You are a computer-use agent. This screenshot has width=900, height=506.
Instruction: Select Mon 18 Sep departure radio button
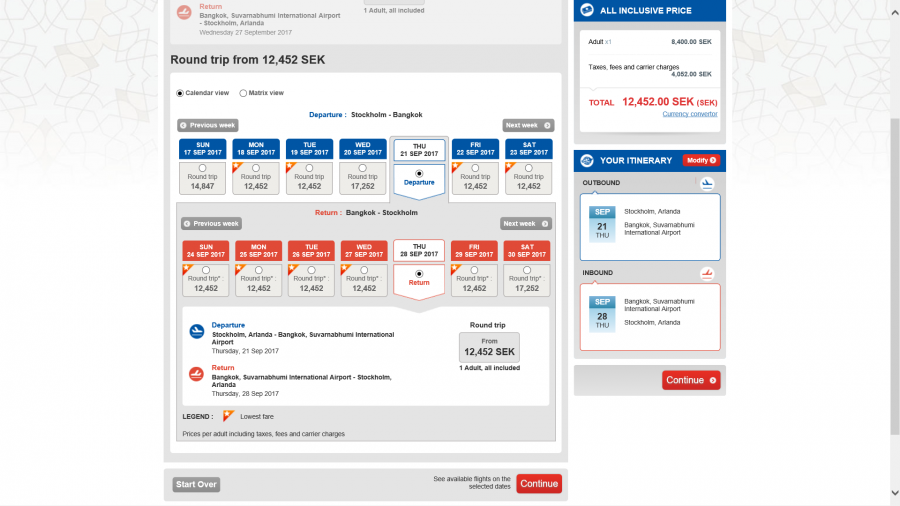click(256, 168)
